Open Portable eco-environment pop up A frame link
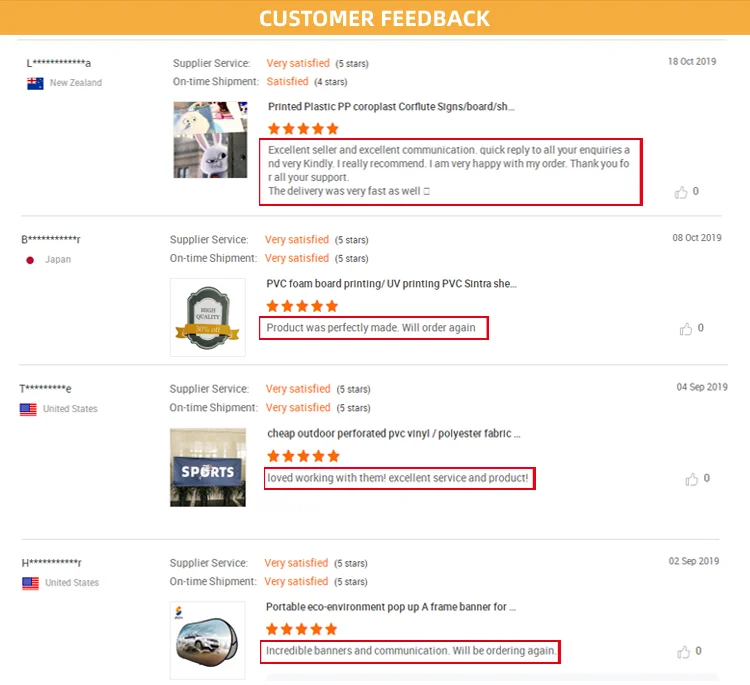Viewport: 750px width, 685px height. 391,607
